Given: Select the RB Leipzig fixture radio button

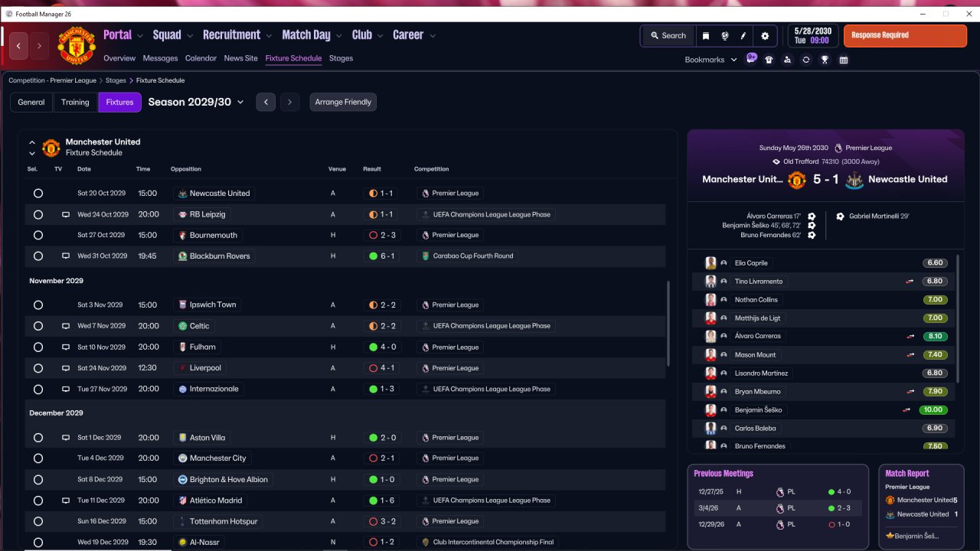Looking at the screenshot, I should 38,215.
